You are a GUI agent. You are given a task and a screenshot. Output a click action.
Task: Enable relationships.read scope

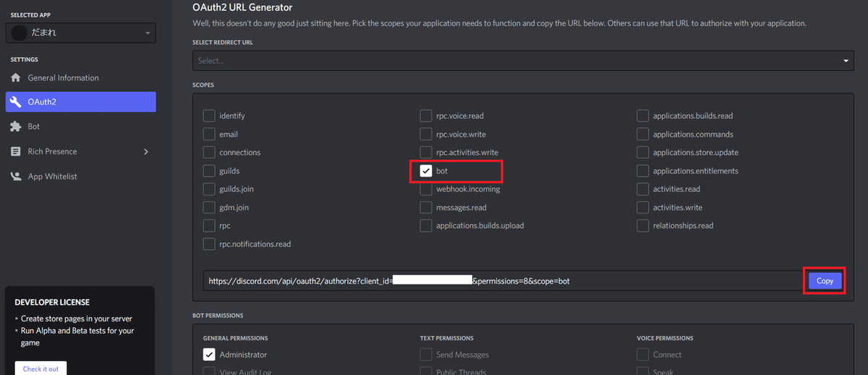(x=643, y=226)
